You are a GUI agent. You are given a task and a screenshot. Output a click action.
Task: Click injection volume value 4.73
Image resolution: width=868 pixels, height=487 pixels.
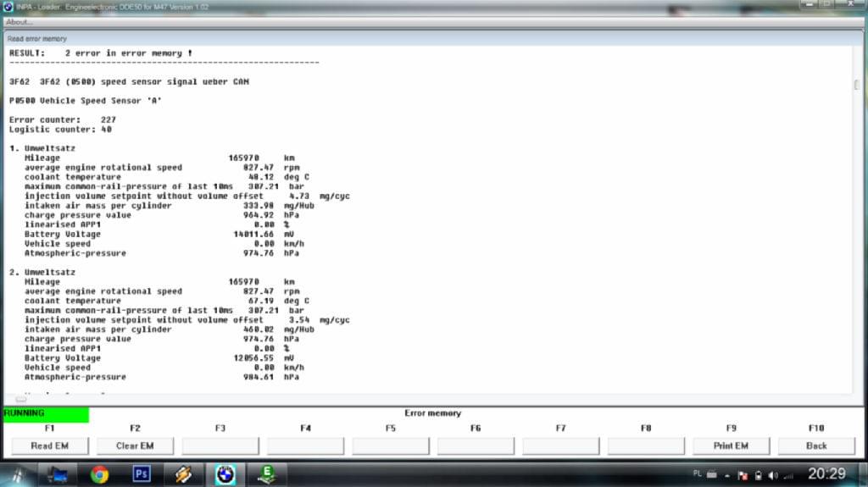point(299,196)
